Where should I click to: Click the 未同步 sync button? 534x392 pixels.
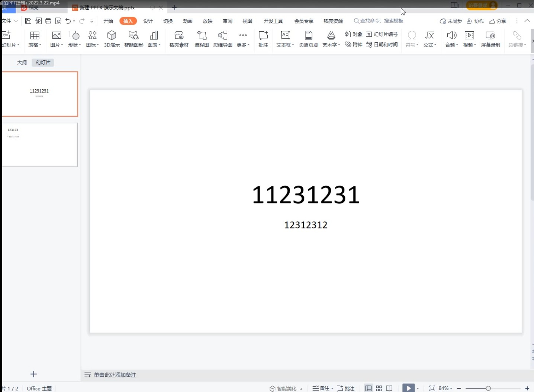click(x=451, y=21)
